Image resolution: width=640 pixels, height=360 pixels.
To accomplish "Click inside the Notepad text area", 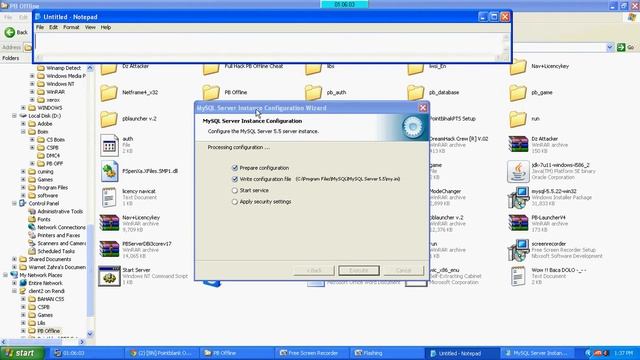I will pos(268,44).
